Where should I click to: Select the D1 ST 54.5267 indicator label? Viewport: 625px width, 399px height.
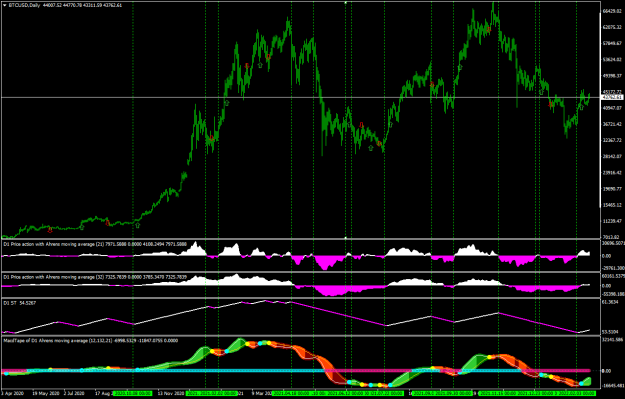point(20,303)
